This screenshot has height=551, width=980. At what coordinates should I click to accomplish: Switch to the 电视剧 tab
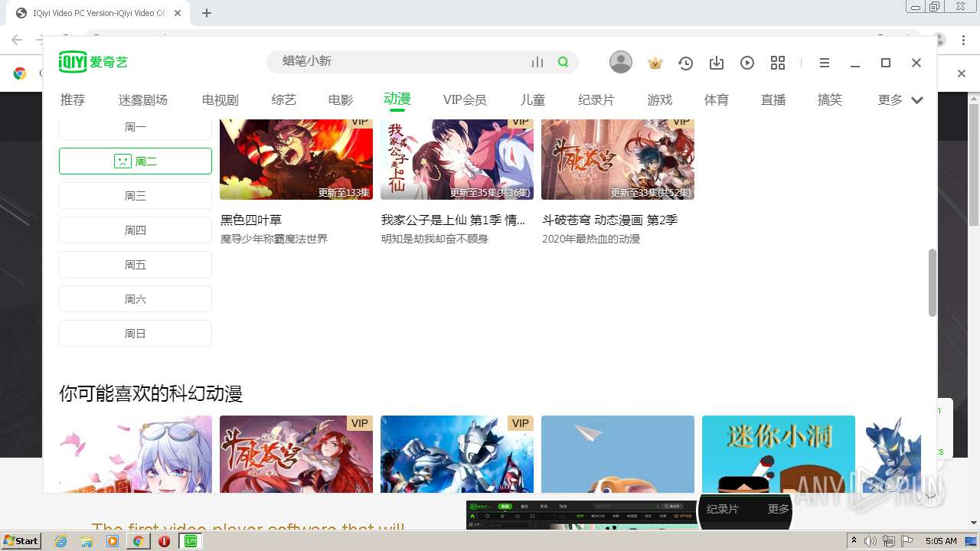point(220,100)
